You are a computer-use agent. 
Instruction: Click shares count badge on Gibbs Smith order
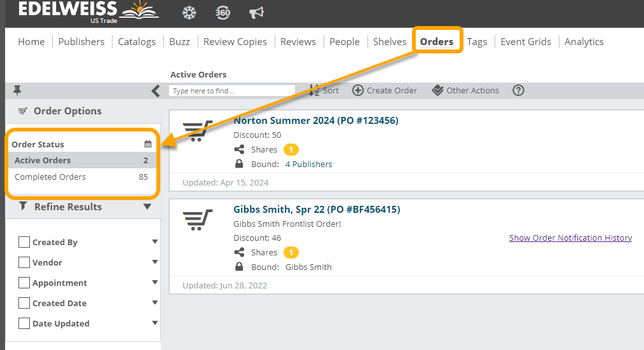click(291, 253)
